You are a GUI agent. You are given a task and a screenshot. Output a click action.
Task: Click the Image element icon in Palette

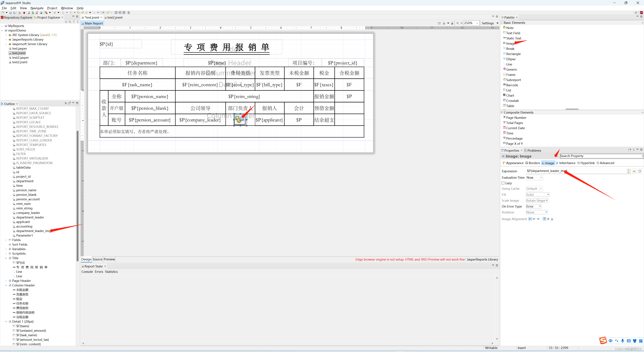(x=511, y=43)
